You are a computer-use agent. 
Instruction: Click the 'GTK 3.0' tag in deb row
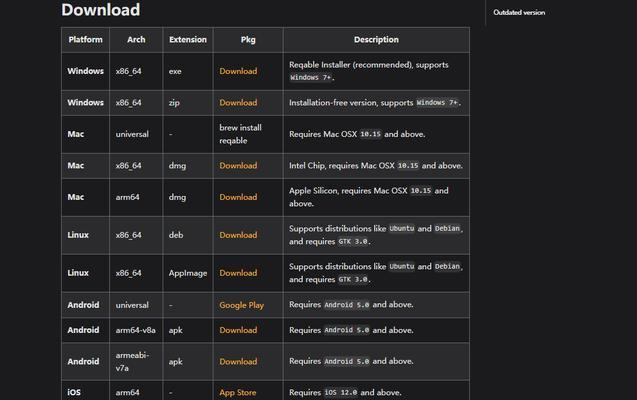coord(353,242)
